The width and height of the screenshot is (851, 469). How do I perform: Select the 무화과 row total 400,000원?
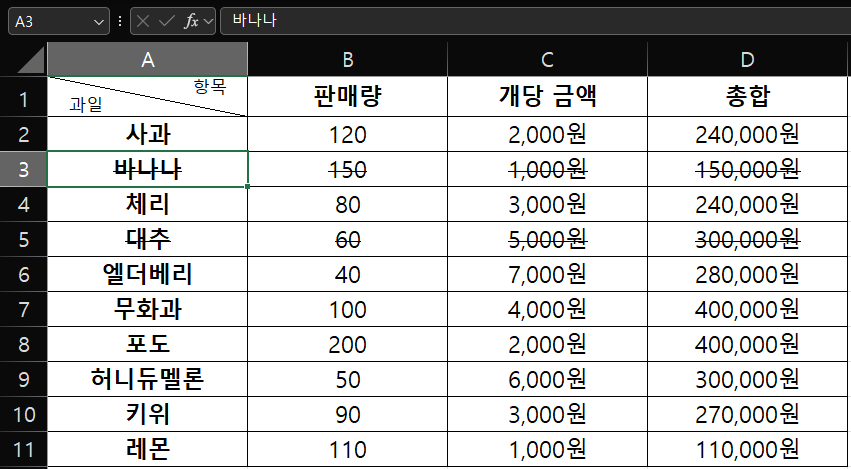pyautogui.click(x=747, y=309)
